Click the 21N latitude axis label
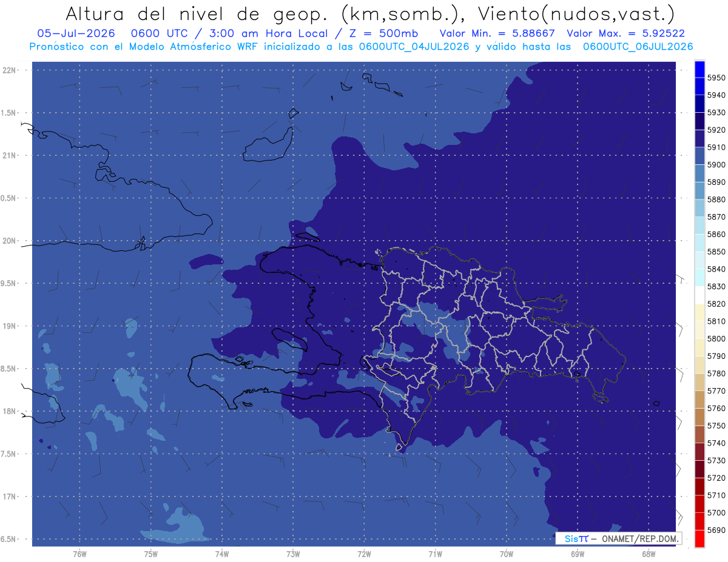 click(10, 156)
